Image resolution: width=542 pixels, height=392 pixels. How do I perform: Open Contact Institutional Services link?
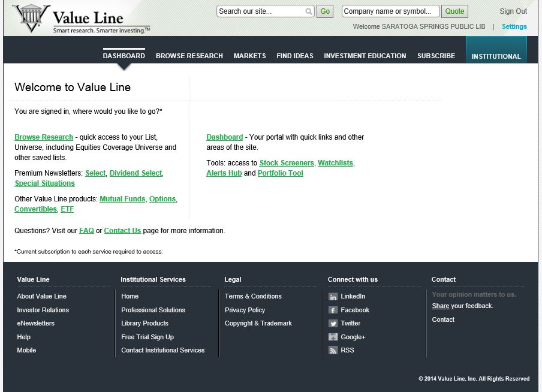pos(163,350)
